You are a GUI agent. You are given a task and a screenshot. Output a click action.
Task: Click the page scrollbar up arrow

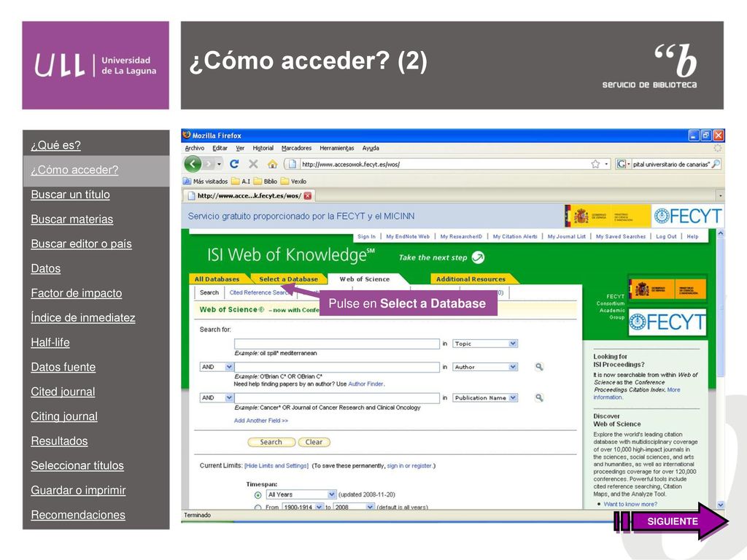click(x=720, y=233)
